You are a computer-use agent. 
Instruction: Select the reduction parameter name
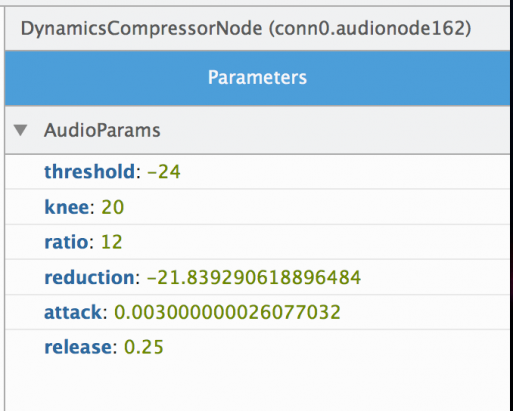[89, 277]
